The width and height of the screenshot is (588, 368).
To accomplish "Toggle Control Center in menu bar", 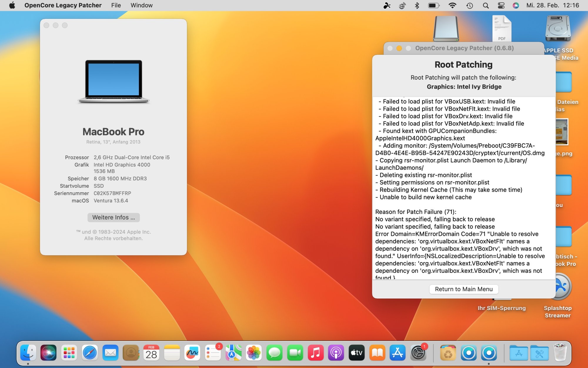I will pos(501,6).
